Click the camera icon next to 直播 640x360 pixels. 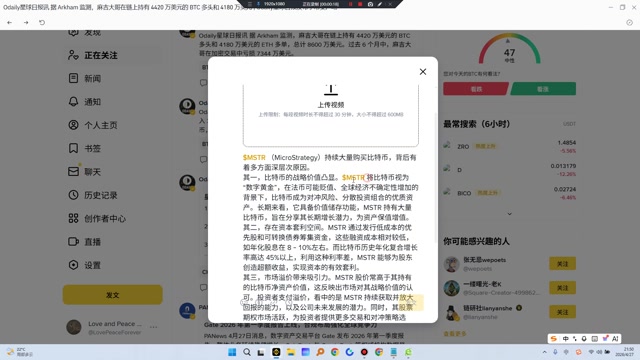click(x=73, y=242)
